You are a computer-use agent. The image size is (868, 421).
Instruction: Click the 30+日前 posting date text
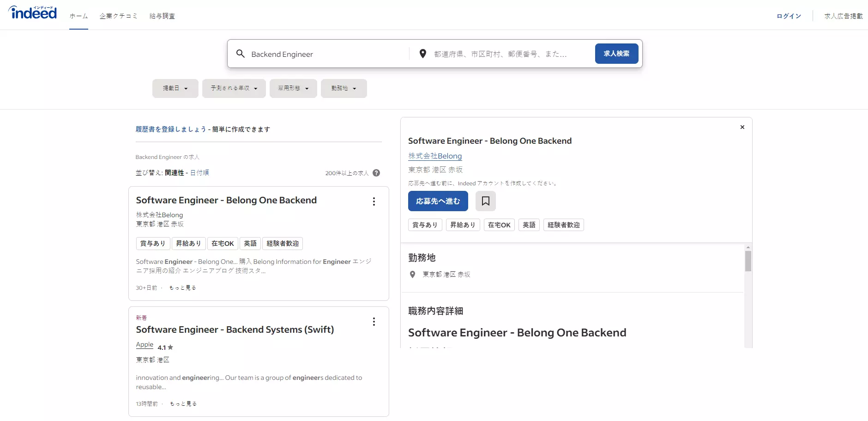pos(146,288)
